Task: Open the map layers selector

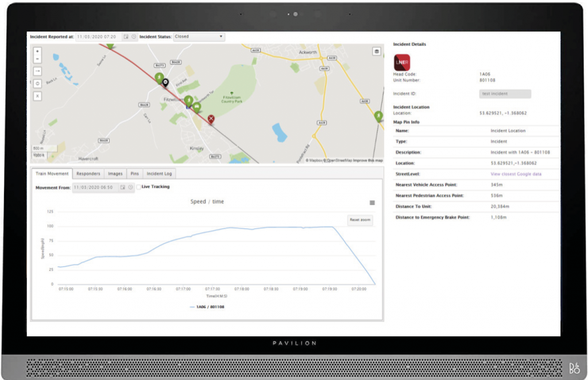Action: 377,51
